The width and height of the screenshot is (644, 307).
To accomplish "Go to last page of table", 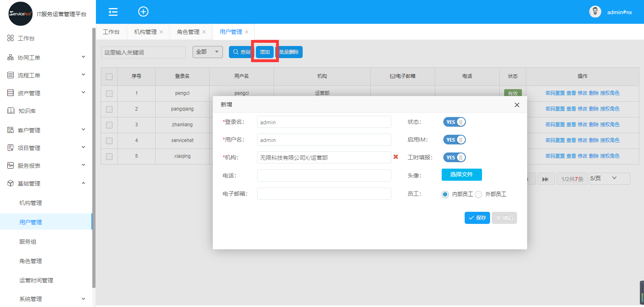I will (545, 179).
